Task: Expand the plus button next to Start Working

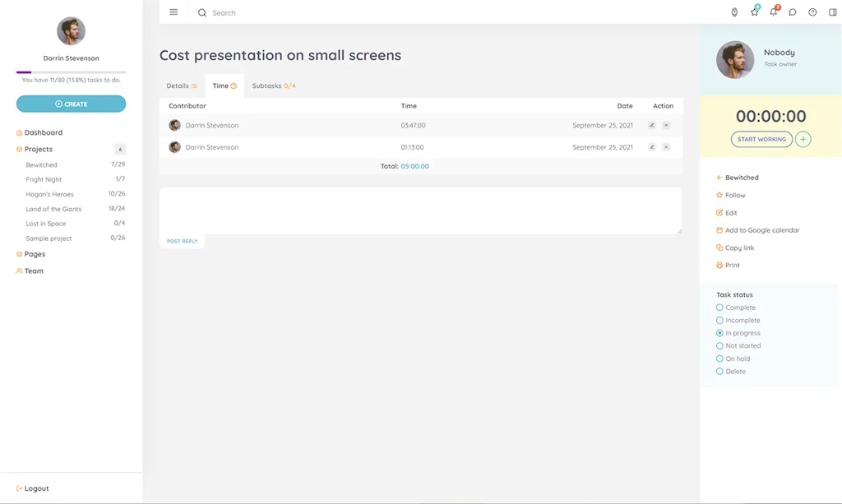Action: pos(803,139)
